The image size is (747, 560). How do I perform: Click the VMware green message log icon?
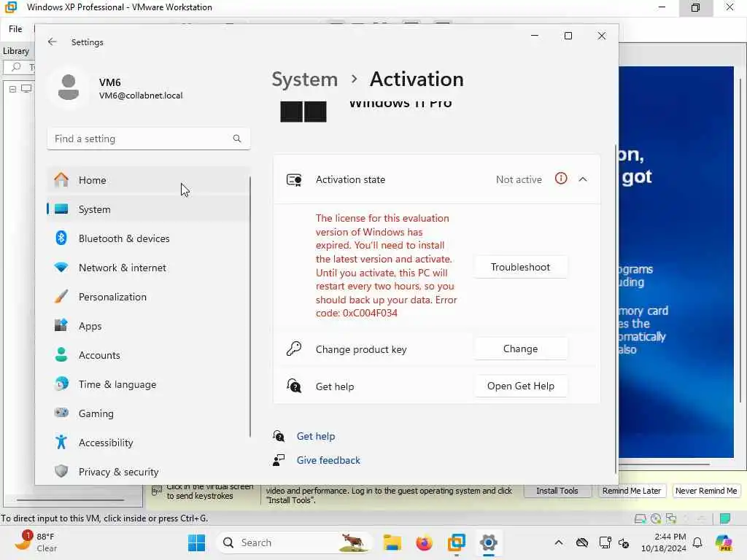click(725, 518)
